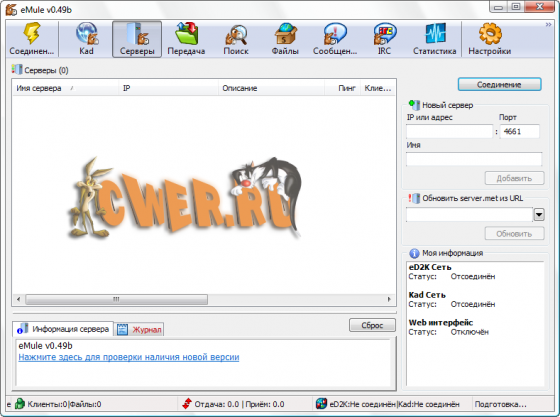Image resolution: width=560 pixels, height=417 pixels.
Task: Open the Файлы shared files toolbar icon
Action: (285, 39)
